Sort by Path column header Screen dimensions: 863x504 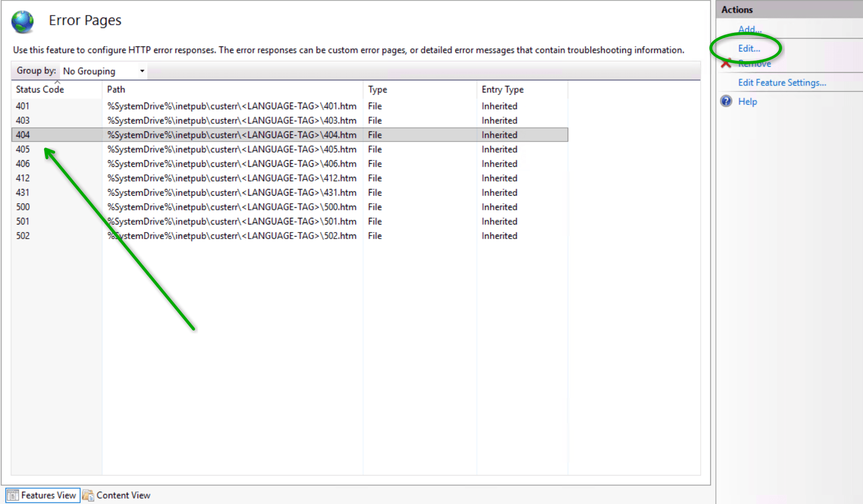click(233, 89)
